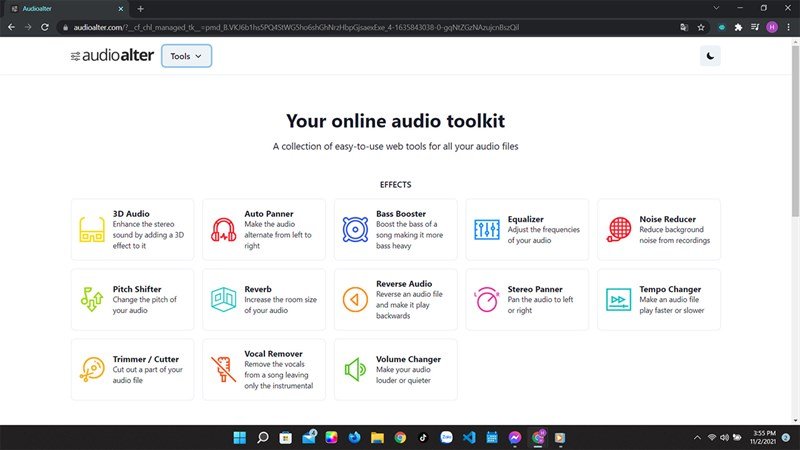Image resolution: width=800 pixels, height=450 pixels.
Task: Click the Volume Changer title link
Action: 408,359
